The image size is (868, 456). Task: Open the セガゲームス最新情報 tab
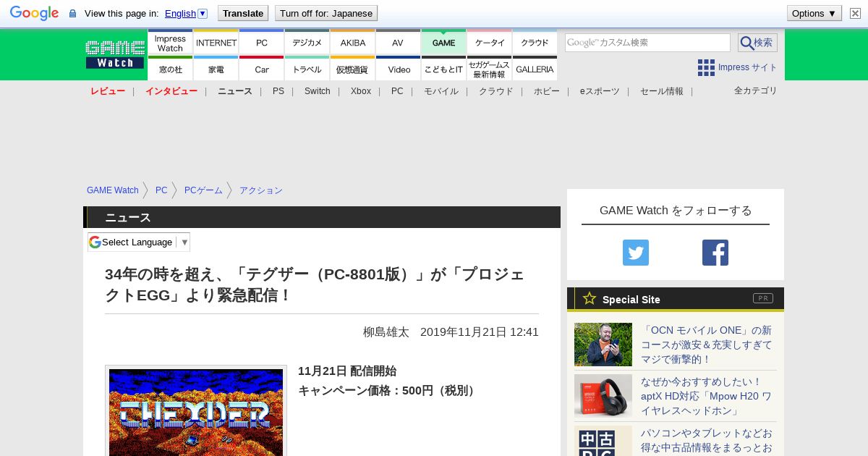[490, 69]
